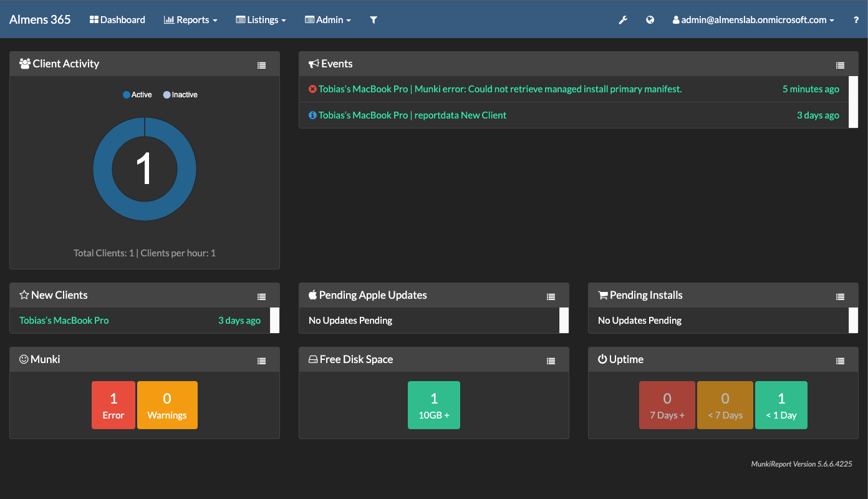
Task: Click the Munki panel list icon
Action: [262, 361]
